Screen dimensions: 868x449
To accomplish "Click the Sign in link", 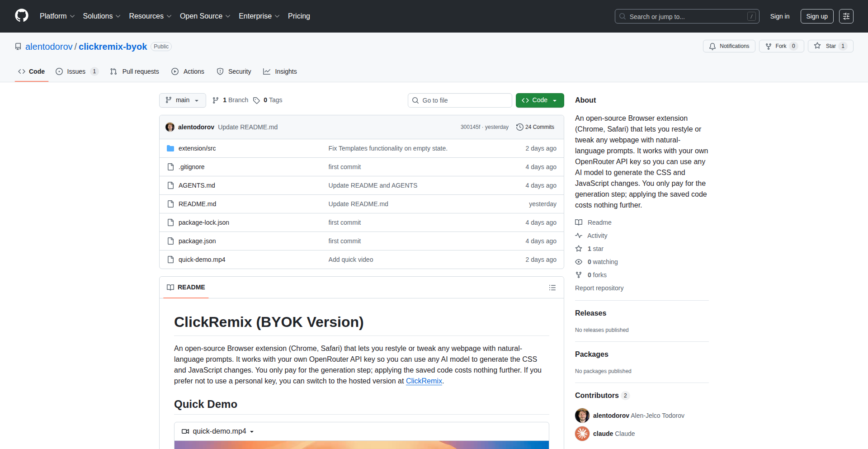I will [780, 16].
